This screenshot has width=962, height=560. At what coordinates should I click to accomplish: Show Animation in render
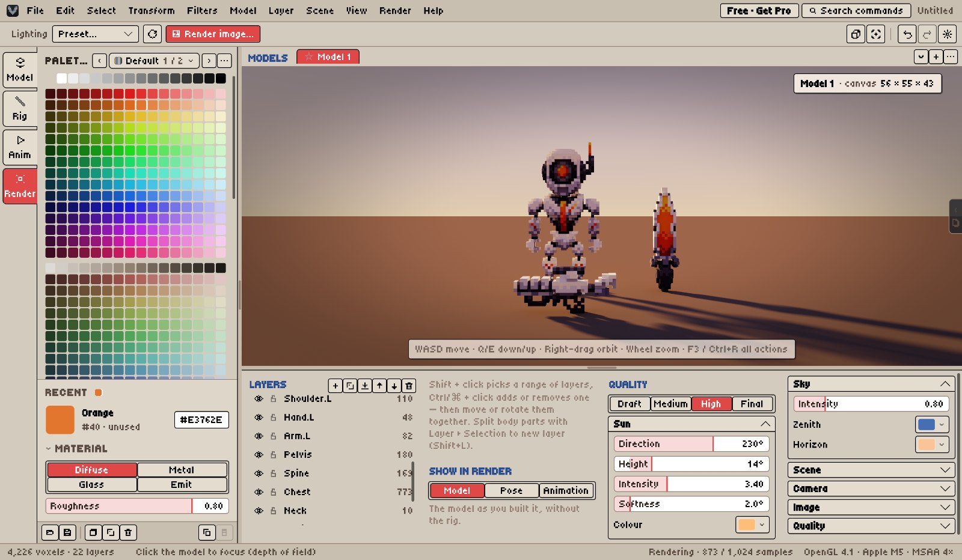[566, 491]
